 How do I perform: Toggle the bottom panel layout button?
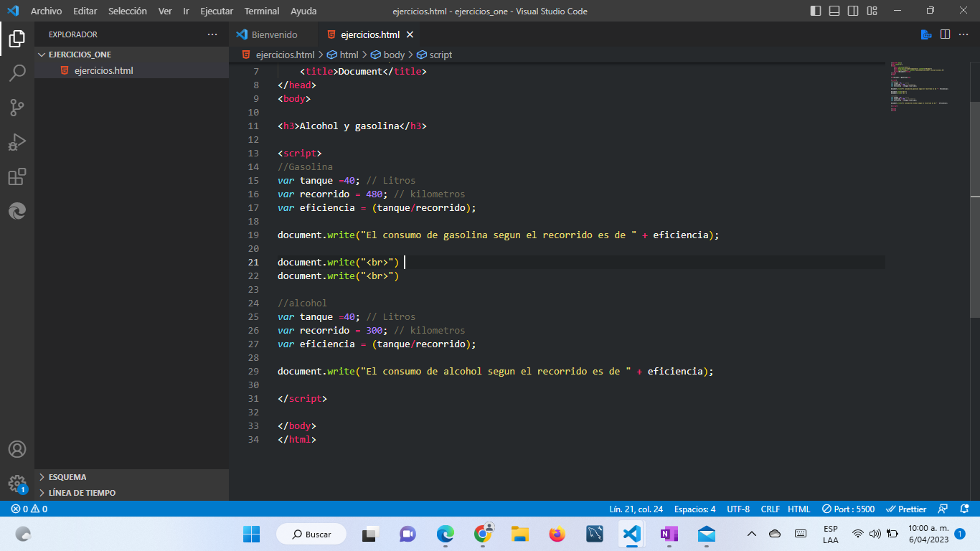(x=834, y=11)
